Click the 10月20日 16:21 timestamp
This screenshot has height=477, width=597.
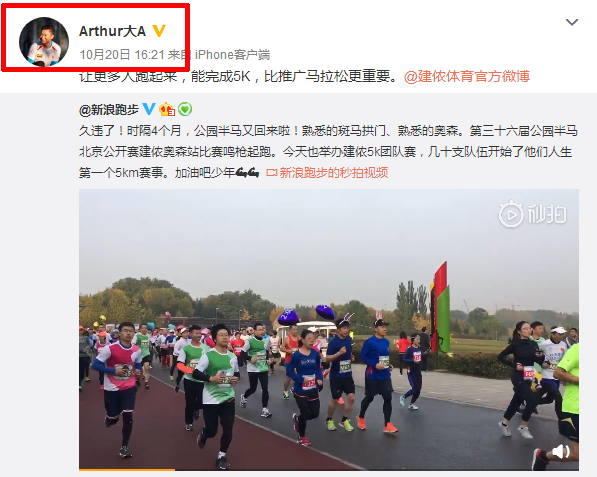pos(122,55)
